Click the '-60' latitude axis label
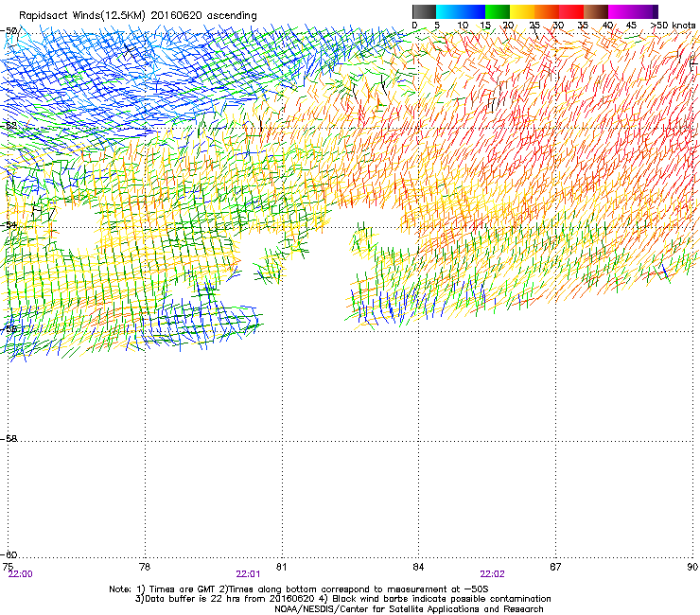Viewport: 700px width, 615px height. 9,554
